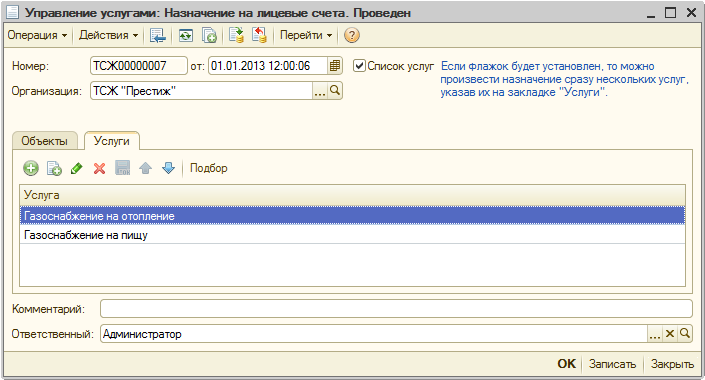This screenshot has height=380, width=705.
Task: Delete the row with red X icon
Action: tap(99, 168)
